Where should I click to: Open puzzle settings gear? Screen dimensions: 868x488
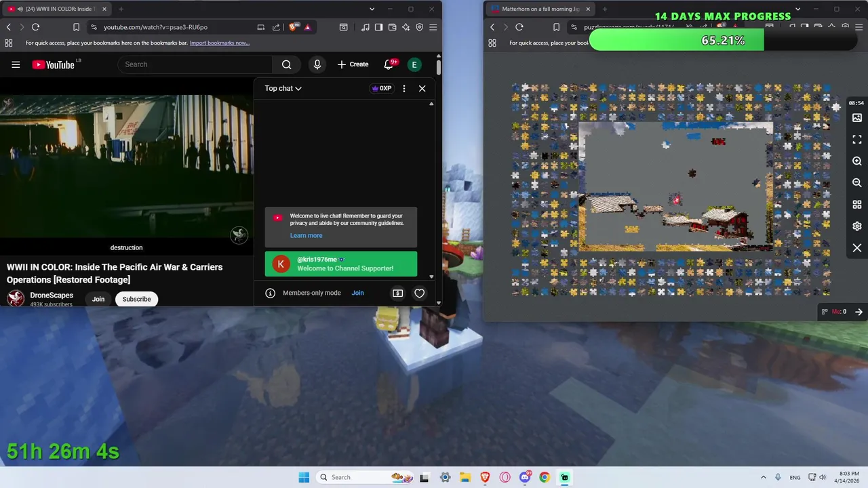pyautogui.click(x=857, y=226)
